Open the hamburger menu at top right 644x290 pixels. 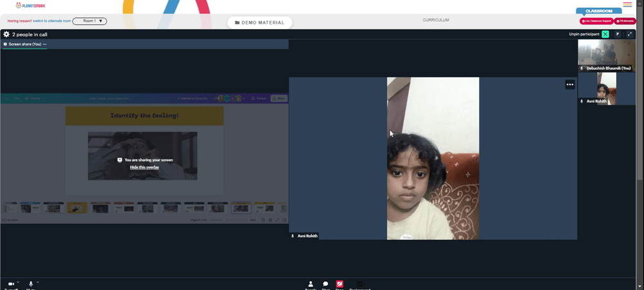pyautogui.click(x=627, y=5)
